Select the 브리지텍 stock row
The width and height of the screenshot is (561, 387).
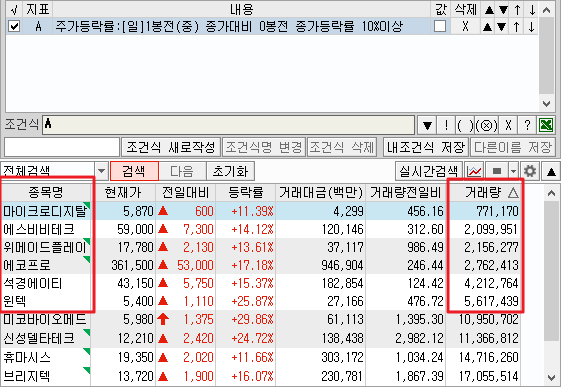(x=260, y=376)
